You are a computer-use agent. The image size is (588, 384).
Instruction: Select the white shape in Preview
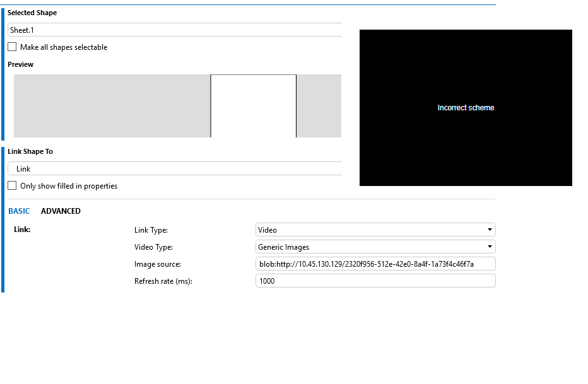(x=253, y=106)
